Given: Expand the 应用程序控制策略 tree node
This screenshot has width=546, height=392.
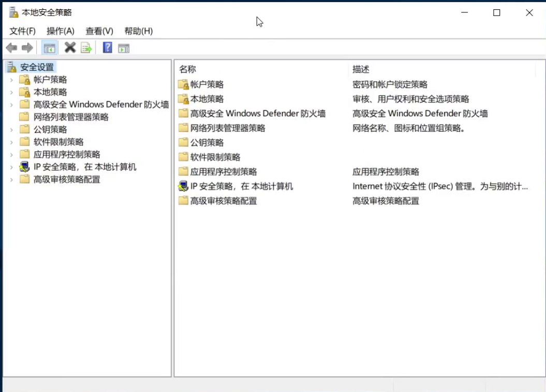Looking at the screenshot, I should click(11, 155).
